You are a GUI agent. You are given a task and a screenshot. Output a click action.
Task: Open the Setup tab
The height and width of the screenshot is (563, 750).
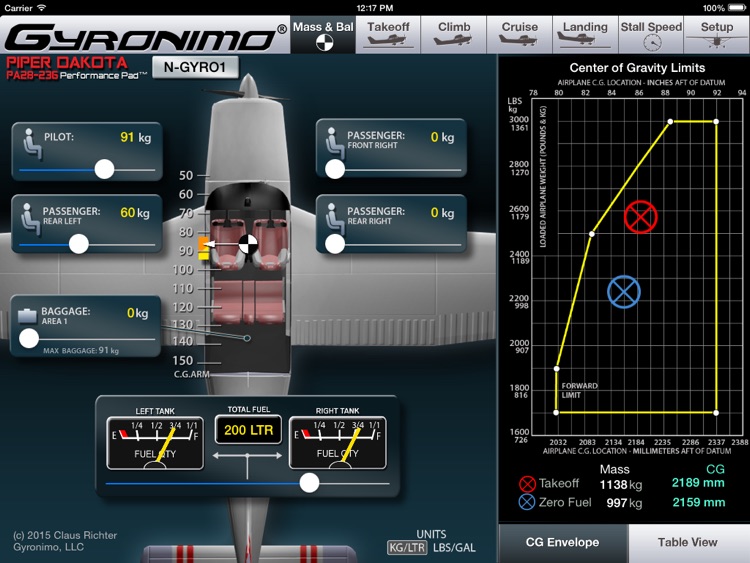coord(717,35)
